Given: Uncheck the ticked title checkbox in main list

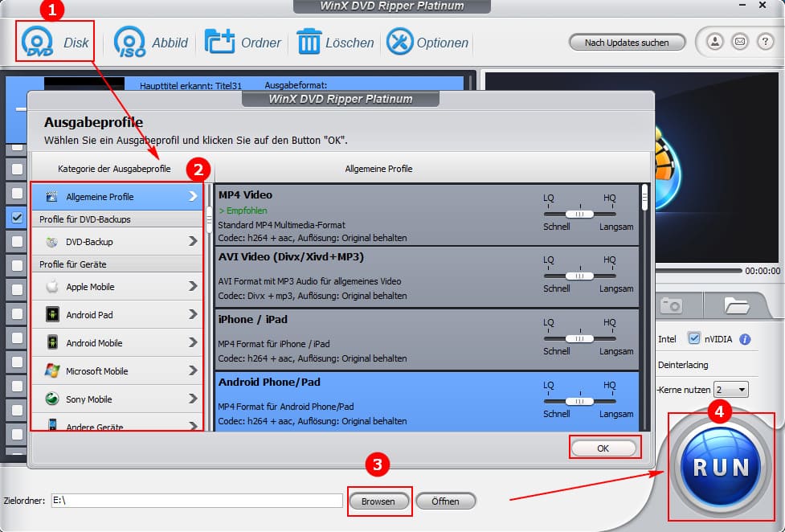Looking at the screenshot, I should click(17, 218).
